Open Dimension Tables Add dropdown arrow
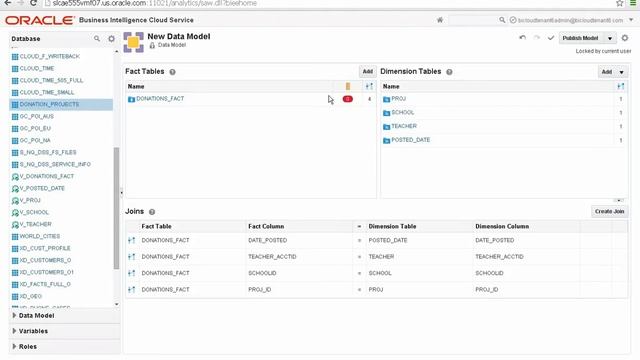The image size is (640, 360). (x=622, y=72)
